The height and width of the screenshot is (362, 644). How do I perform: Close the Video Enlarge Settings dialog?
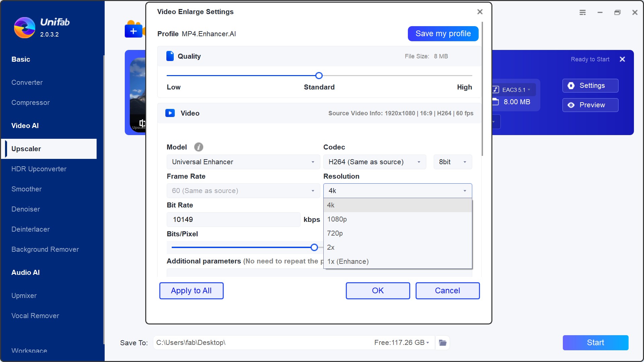click(x=480, y=12)
